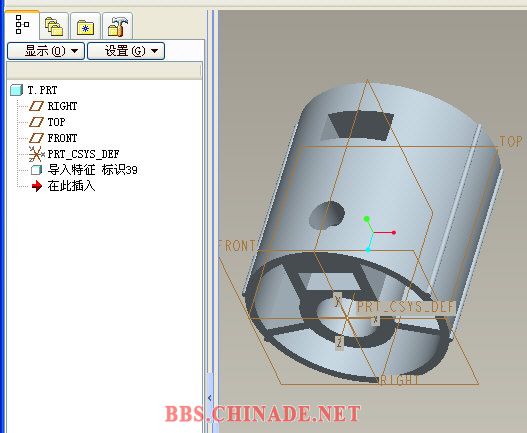Switch to the Model Tree tab icon
Image resolution: width=527 pixels, height=433 pixels.
coord(22,25)
